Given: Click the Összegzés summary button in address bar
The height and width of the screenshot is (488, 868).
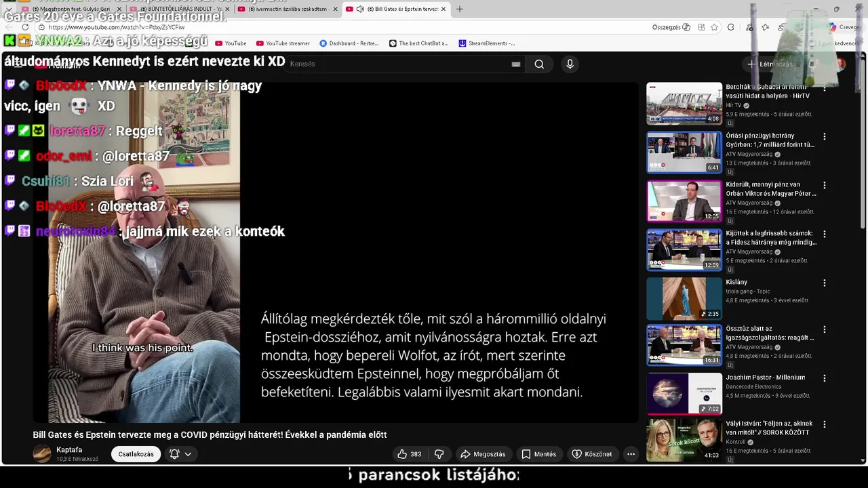Looking at the screenshot, I should tap(671, 27).
